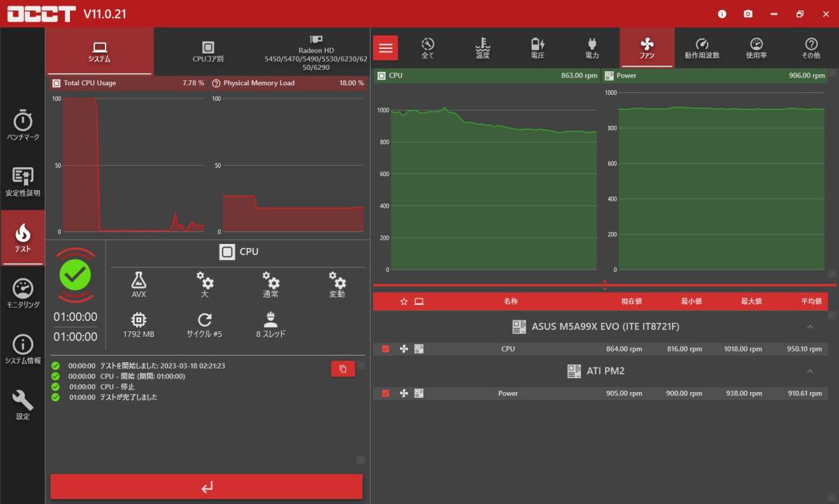Viewport: 839px width, 504px height.
Task: Click the 変動 load type gear icon
Action: 337,281
